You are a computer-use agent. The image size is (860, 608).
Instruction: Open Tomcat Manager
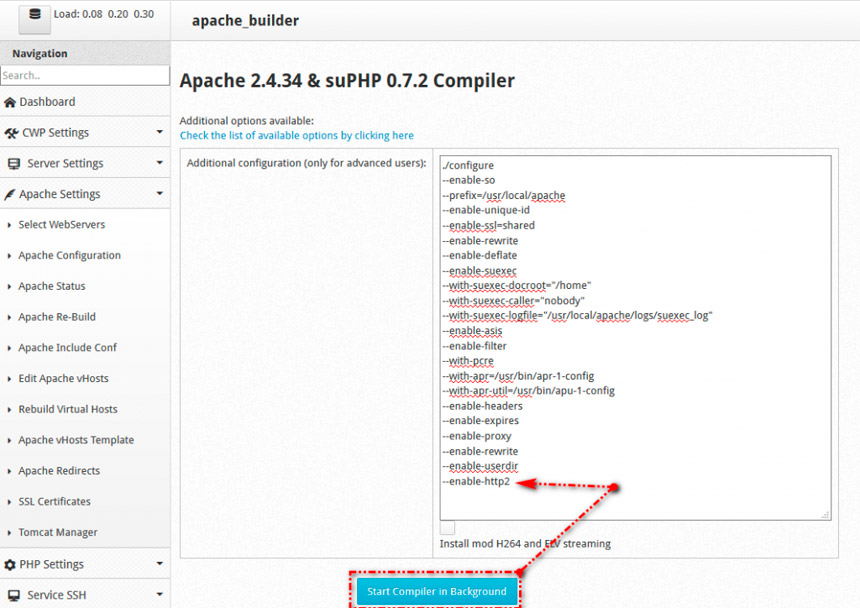(x=58, y=532)
